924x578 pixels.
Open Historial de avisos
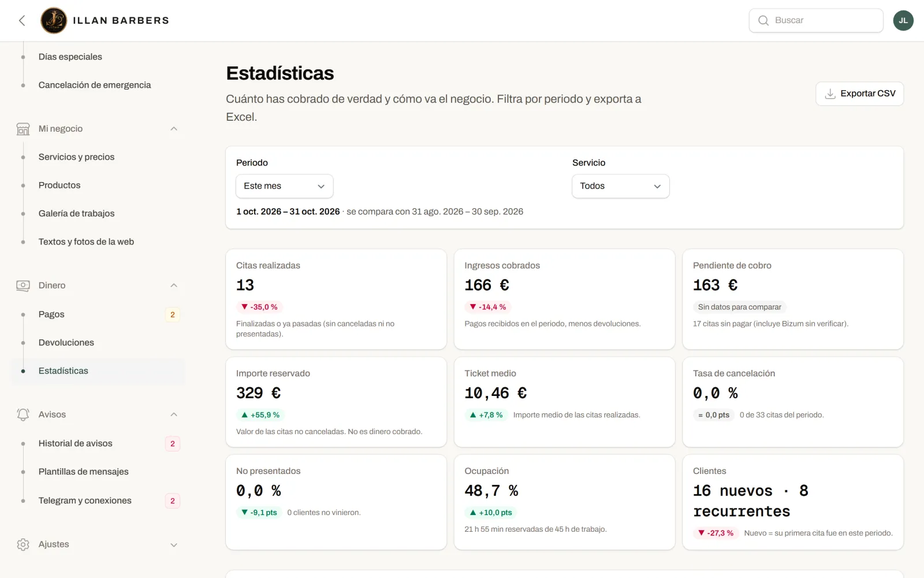point(76,444)
